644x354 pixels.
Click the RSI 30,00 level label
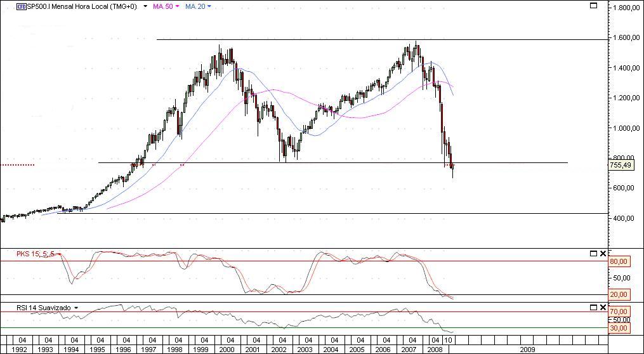click(x=619, y=328)
